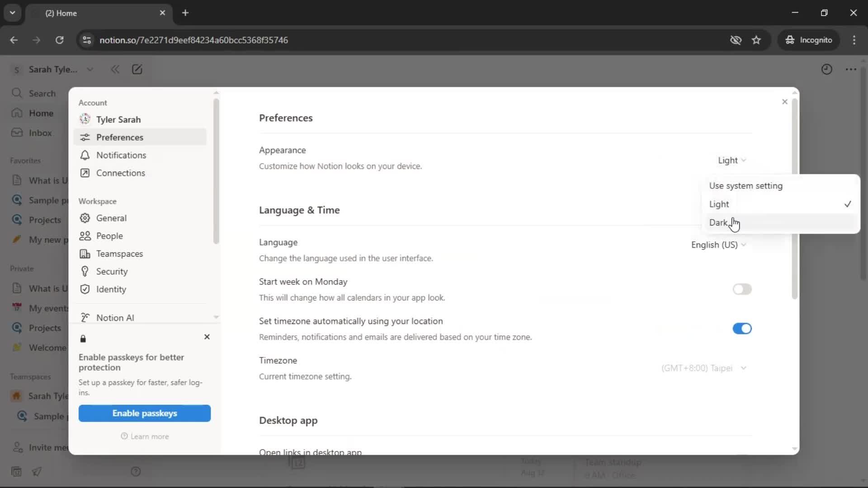Open a new browser tab
Viewport: 868px width, 488px height.
click(185, 13)
